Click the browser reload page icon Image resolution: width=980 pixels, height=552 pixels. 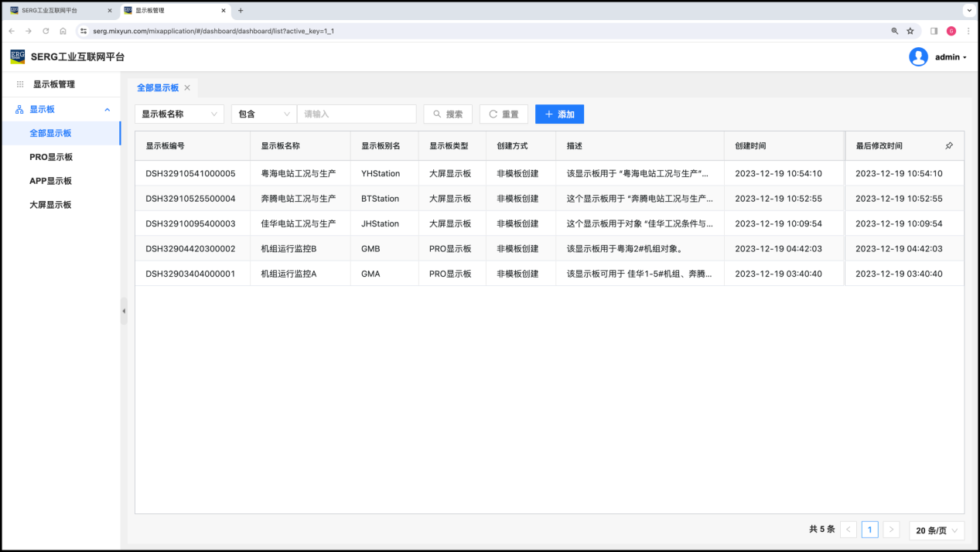click(x=46, y=31)
